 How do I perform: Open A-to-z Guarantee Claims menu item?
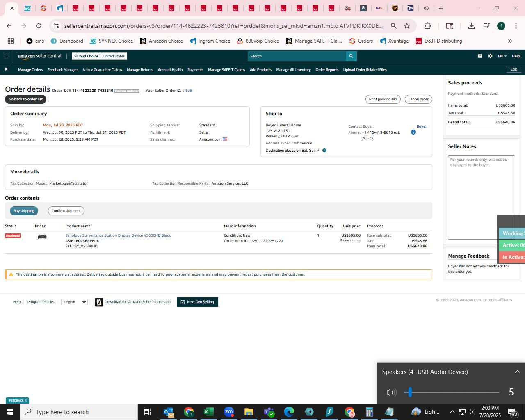(x=103, y=70)
